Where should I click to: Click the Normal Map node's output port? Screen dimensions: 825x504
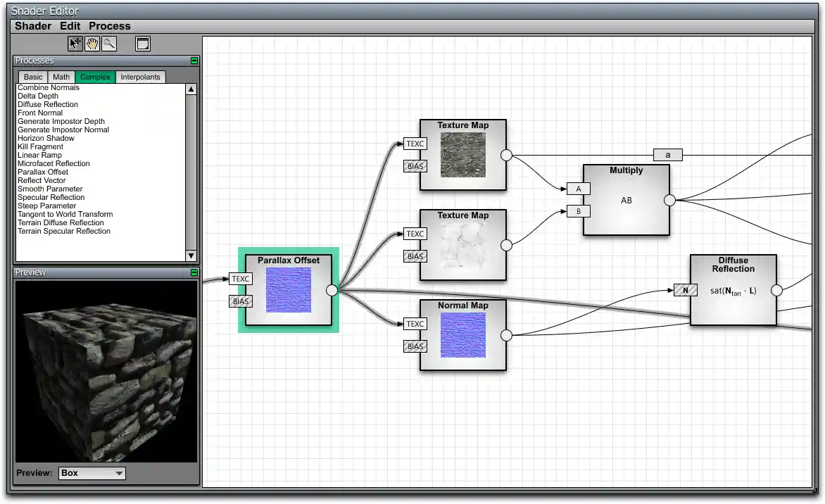pos(506,335)
